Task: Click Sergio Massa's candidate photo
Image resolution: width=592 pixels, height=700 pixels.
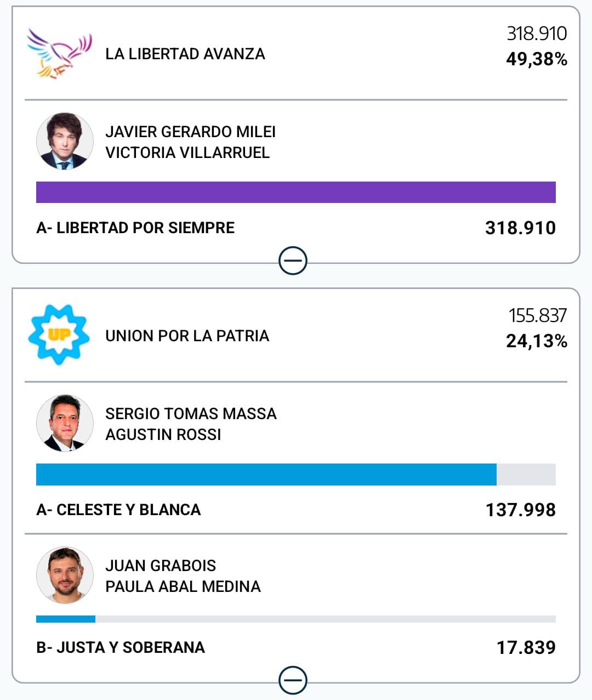Action: (x=65, y=424)
